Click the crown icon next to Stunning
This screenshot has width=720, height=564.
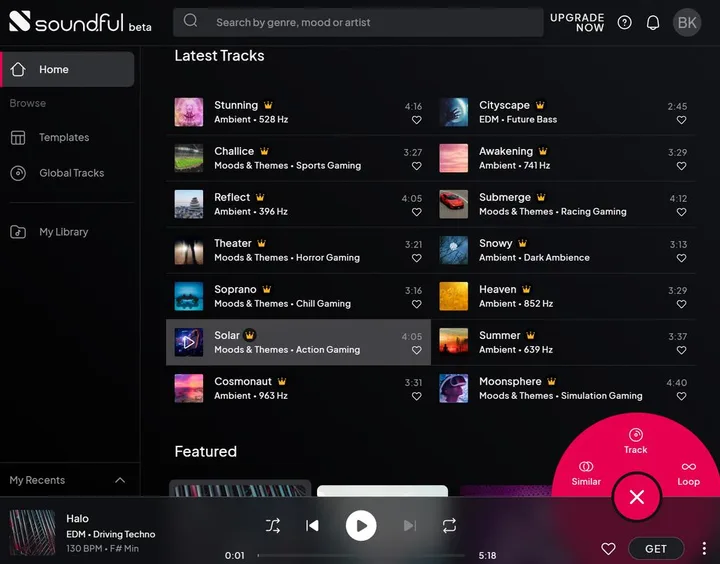tap(268, 105)
